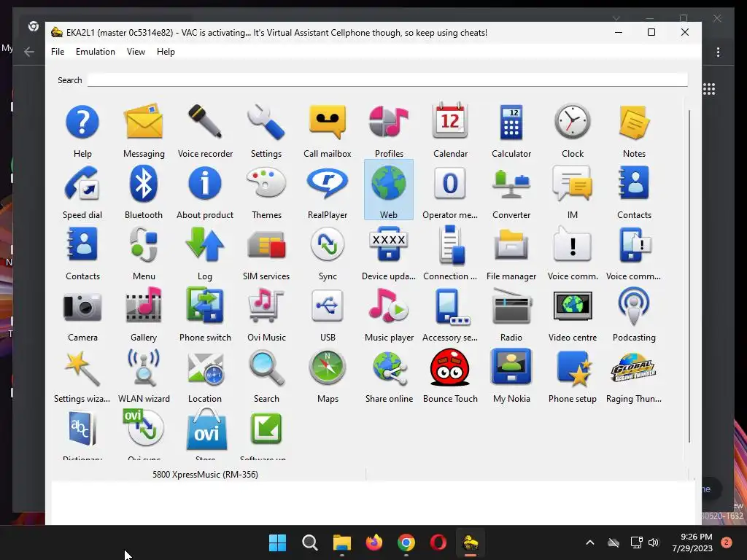Launch Raging Thunder game icon
The height and width of the screenshot is (560, 747).
point(634,367)
